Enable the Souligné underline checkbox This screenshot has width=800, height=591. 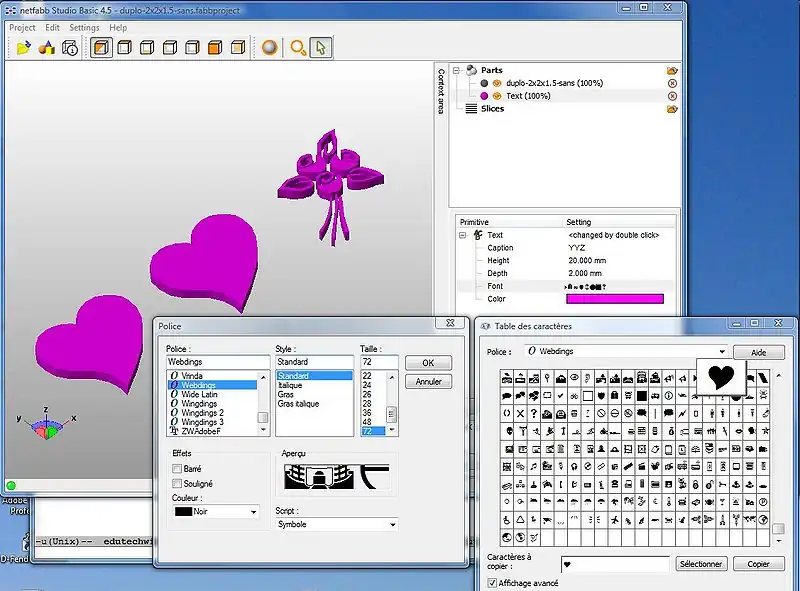(x=177, y=483)
